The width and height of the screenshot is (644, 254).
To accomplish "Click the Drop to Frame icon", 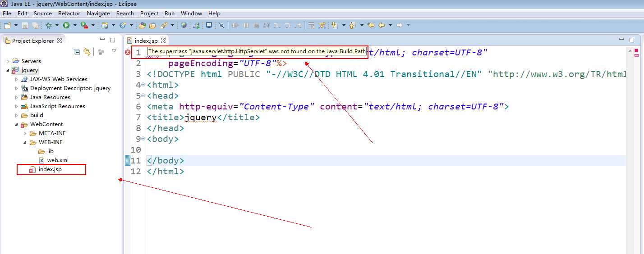I will (311, 25).
